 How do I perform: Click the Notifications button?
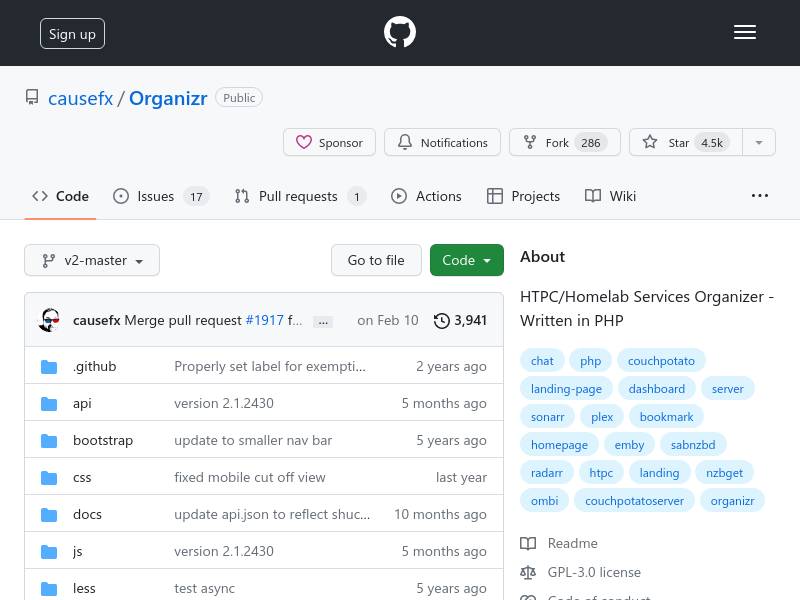pyautogui.click(x=442, y=142)
